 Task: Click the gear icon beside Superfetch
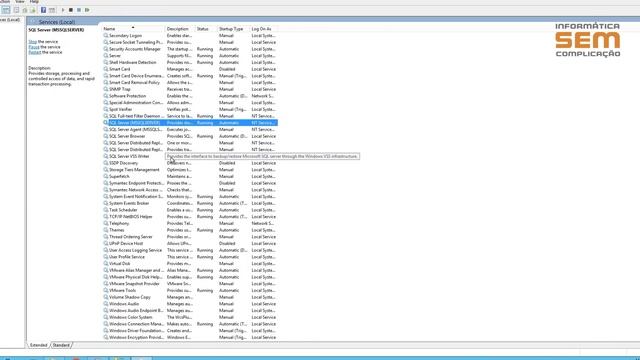click(106, 176)
